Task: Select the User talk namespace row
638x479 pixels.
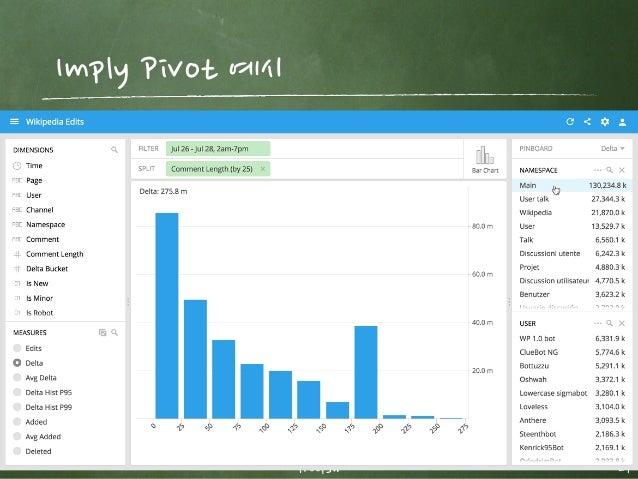Action: 572,199
